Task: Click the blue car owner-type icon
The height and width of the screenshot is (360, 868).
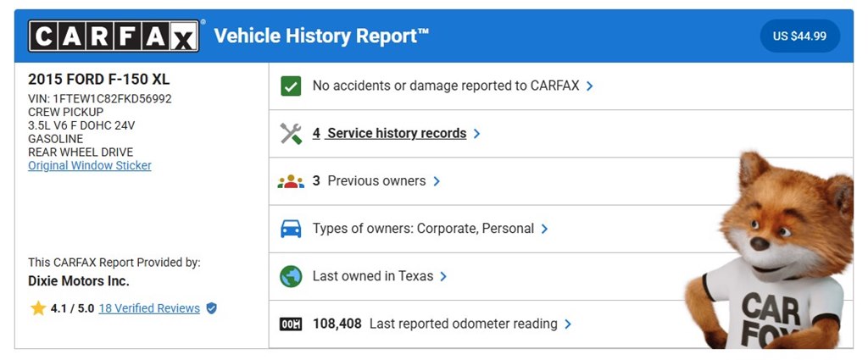Action: click(291, 229)
